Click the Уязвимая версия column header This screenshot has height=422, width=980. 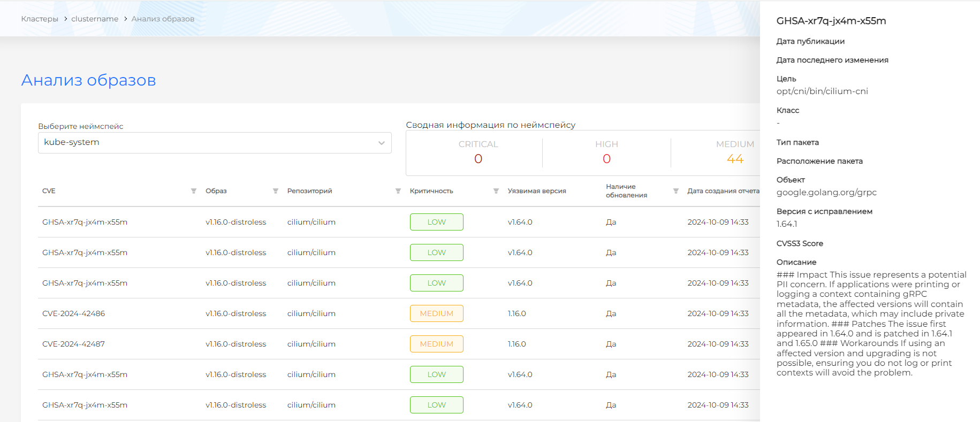[537, 191]
